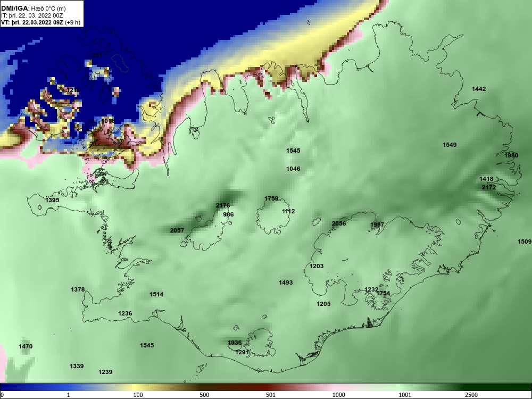Click the color scale label 1001
Image resolution: width=532 pixels, height=399 pixels.
tap(405, 395)
